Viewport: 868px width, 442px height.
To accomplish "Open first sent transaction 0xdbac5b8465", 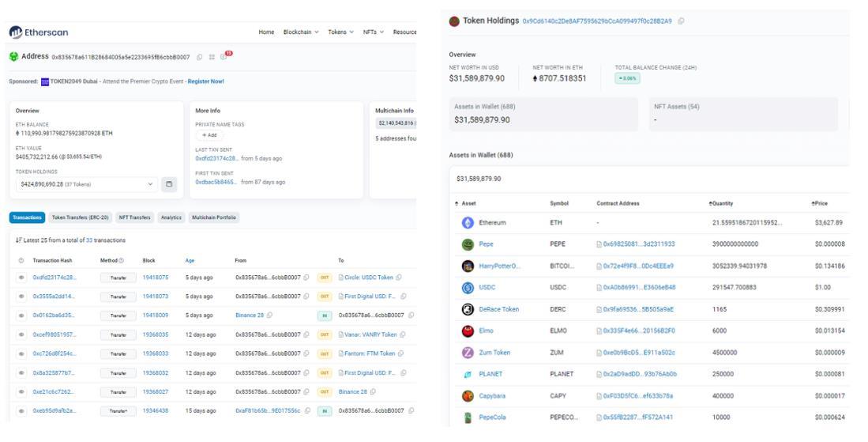I will click(x=216, y=182).
